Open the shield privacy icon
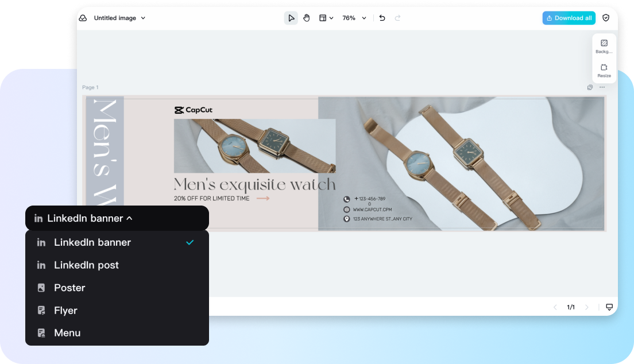 pyautogui.click(x=606, y=18)
